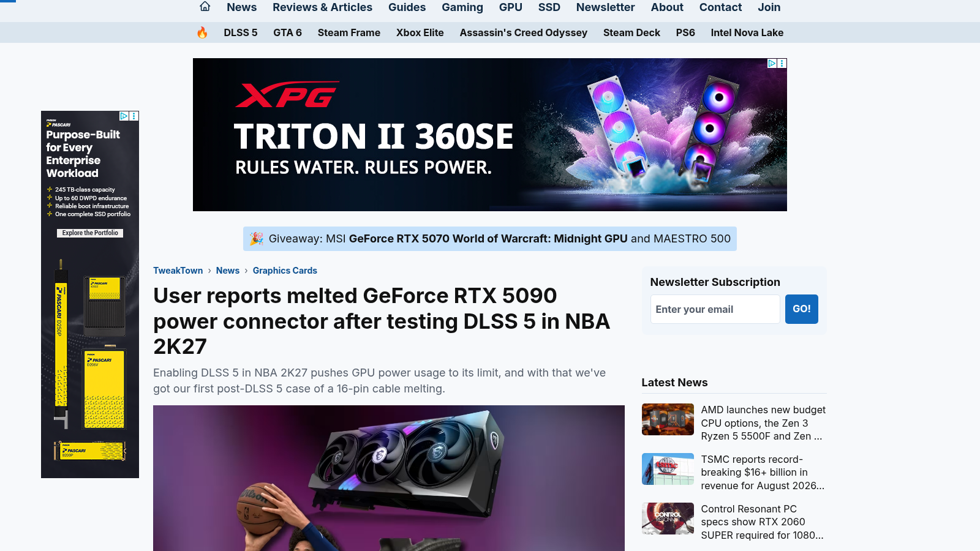
Task: Open Assassin's Creed Odyssey trending topic
Action: [x=524, y=32]
